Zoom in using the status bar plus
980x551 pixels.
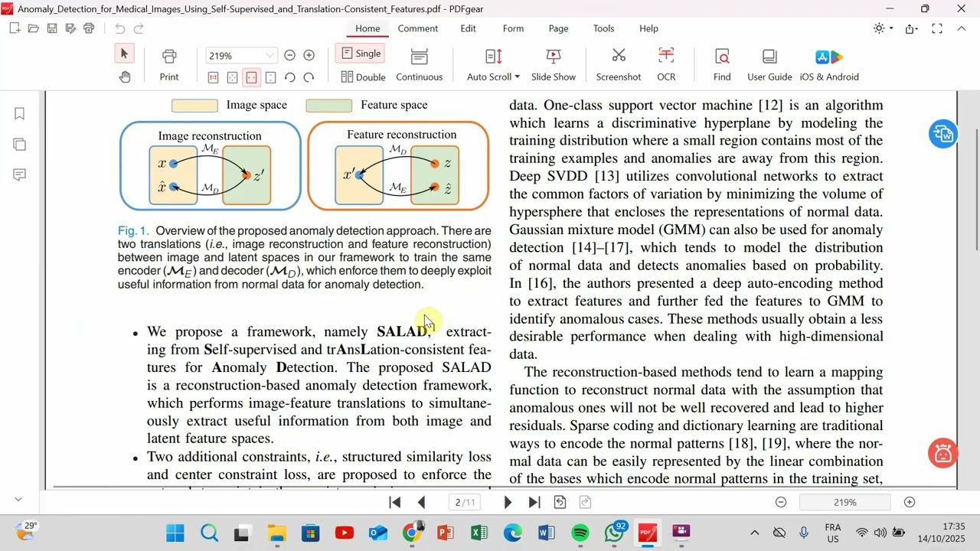click(910, 502)
